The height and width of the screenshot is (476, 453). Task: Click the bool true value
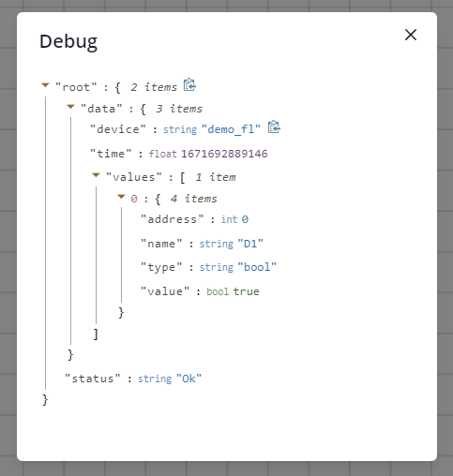pyautogui.click(x=246, y=291)
